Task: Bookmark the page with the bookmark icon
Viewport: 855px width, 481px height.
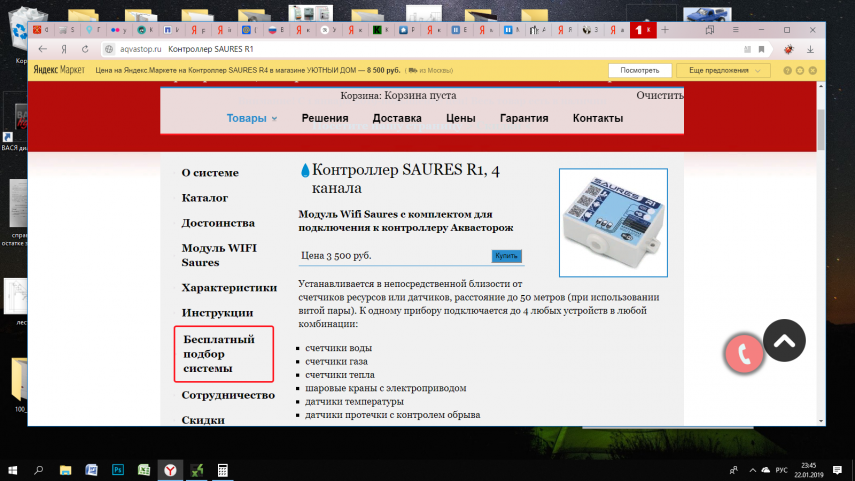Action: coord(761,49)
